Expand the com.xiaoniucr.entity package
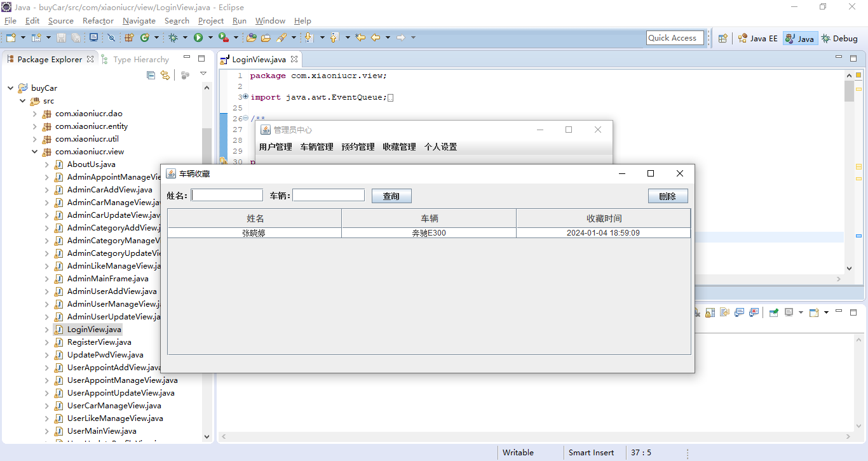The width and height of the screenshot is (868, 461). (35, 126)
